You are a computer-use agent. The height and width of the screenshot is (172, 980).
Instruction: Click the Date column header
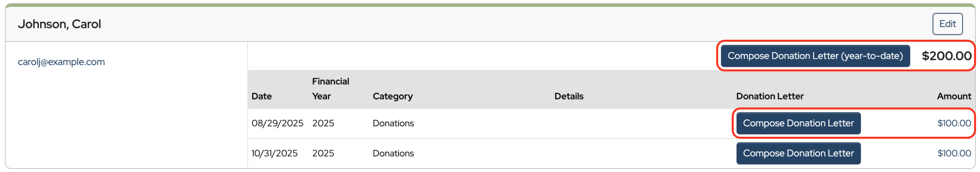coord(261,96)
